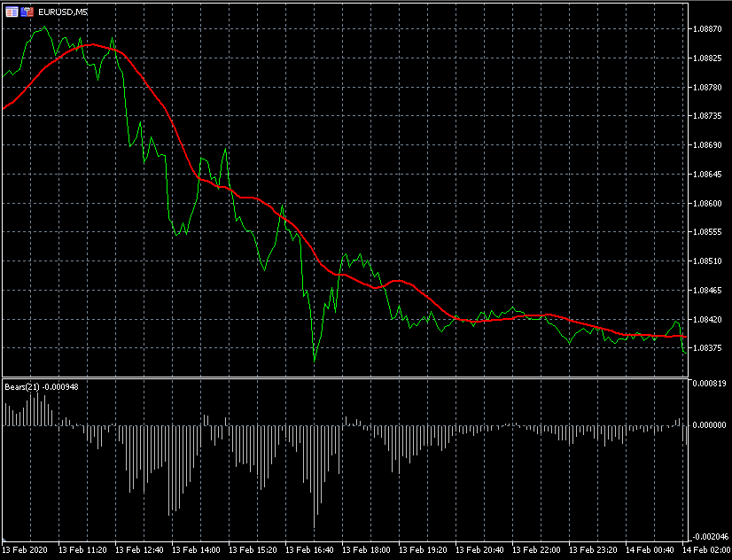Click the 1.08375 price label

coord(707,348)
